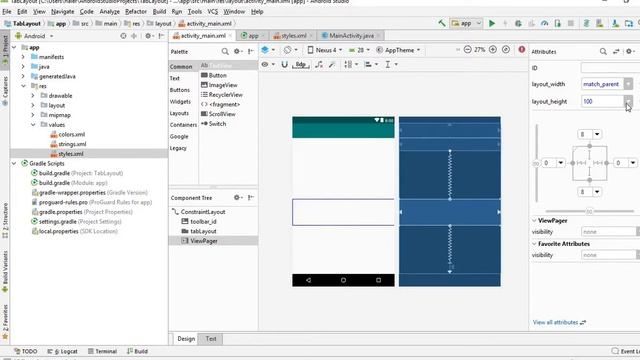Click the default margins 8dp button
The width and height of the screenshot is (640, 360).
tap(300, 64)
